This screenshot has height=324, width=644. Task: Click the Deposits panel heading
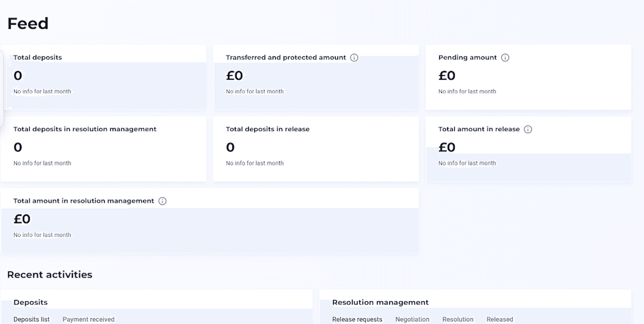coord(31,302)
